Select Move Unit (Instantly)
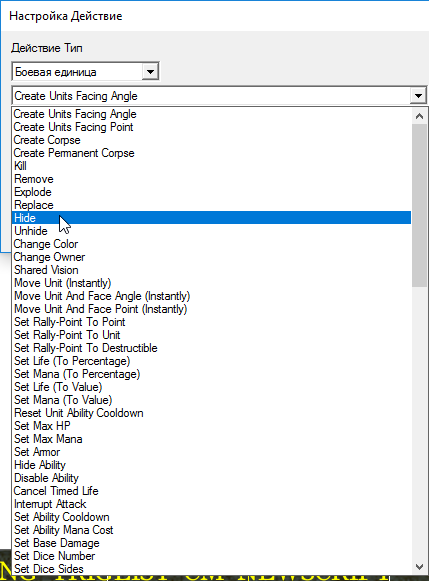Screen dimensions: 429x581 click(212, 283)
